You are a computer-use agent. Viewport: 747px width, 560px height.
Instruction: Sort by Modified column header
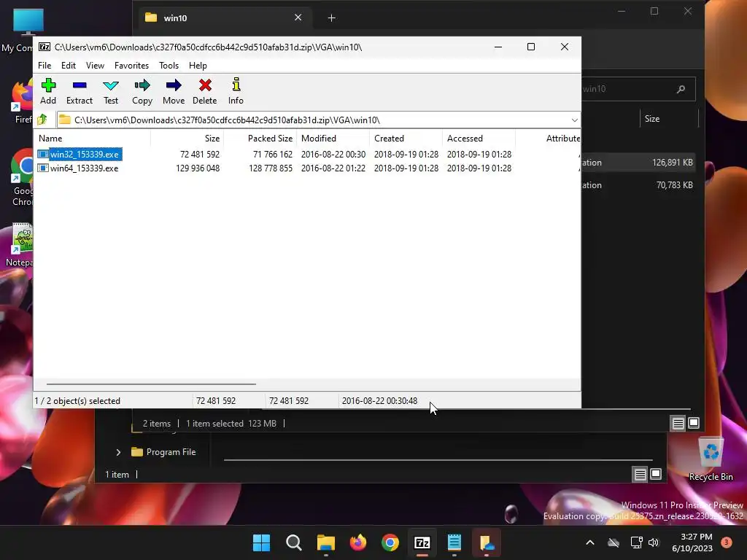(x=333, y=138)
